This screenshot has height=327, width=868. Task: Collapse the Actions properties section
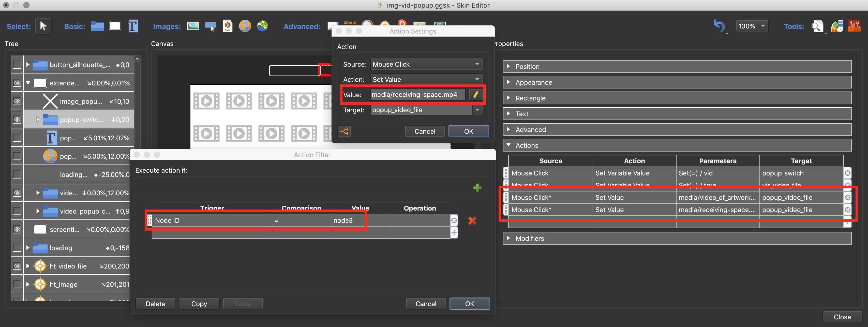[508, 145]
